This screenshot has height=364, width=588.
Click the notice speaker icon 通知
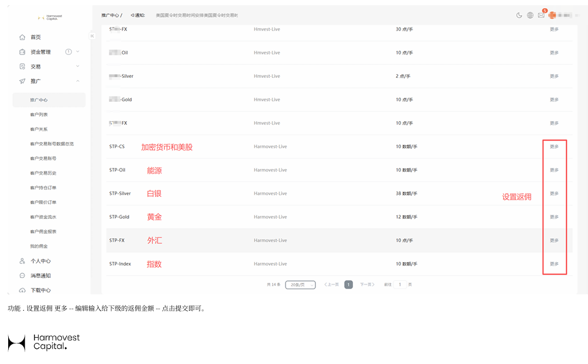click(x=133, y=15)
